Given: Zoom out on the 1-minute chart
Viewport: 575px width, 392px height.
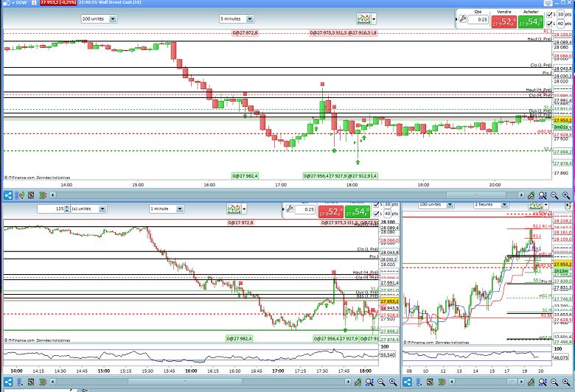Looking at the screenshot, I should (381, 382).
